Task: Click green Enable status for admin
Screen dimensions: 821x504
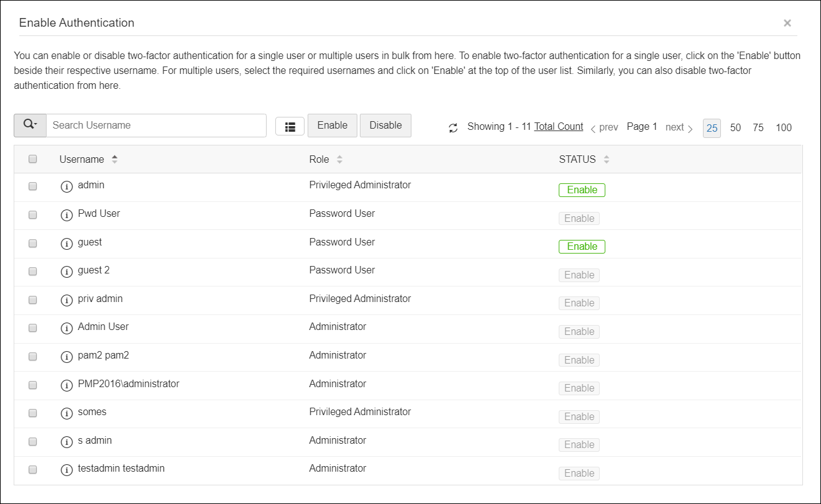Action: tap(582, 190)
